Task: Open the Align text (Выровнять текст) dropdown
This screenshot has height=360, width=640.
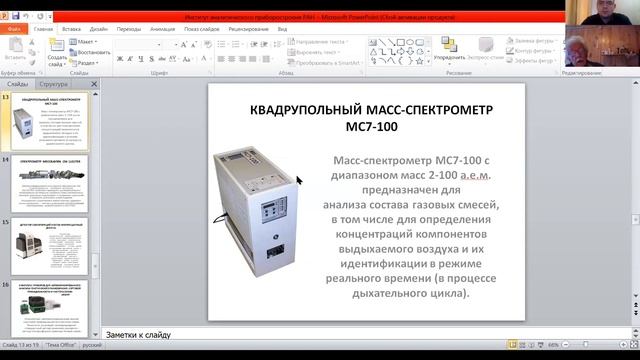Action: (x=314, y=52)
